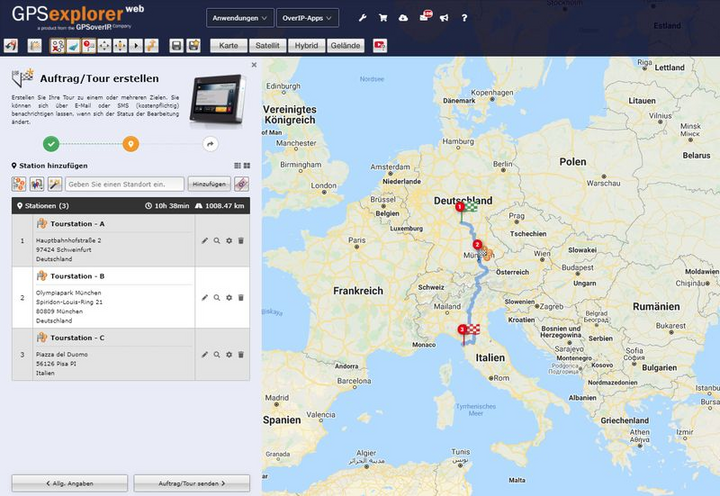
Task: Open Tourstation C gear settings
Action: click(x=229, y=355)
